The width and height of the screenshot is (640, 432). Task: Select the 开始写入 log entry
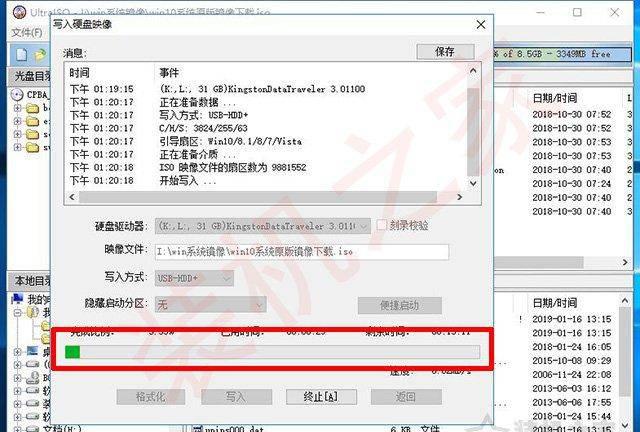(x=188, y=180)
